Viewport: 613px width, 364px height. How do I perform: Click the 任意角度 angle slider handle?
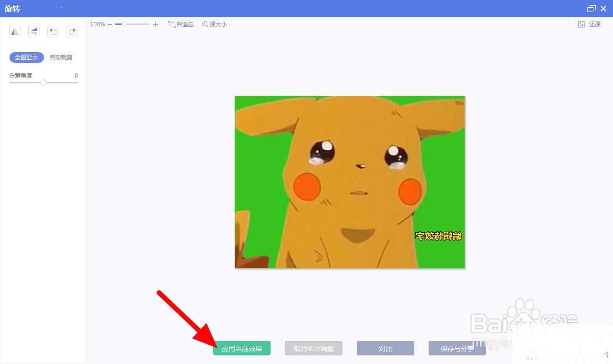[x=43, y=82]
